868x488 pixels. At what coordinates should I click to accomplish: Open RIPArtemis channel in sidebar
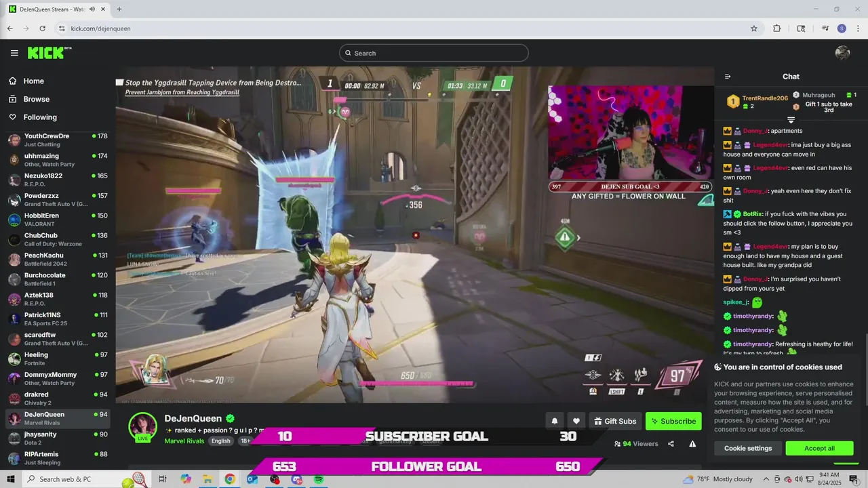(58, 458)
